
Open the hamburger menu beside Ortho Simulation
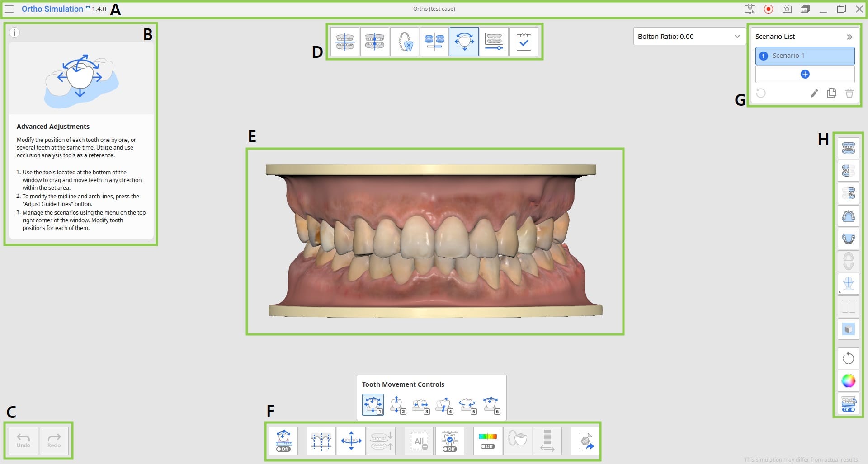click(9, 9)
